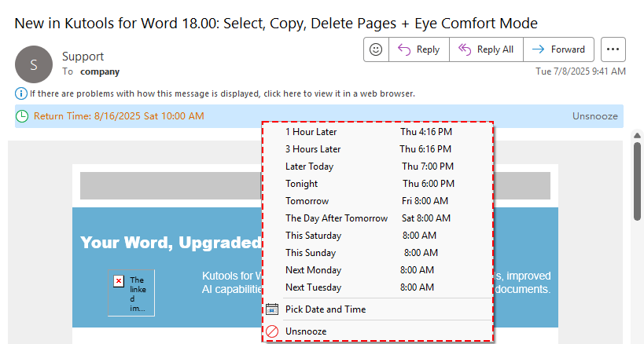This screenshot has width=644, height=344.
Task: Click the Support sender avatar
Action: [34, 64]
